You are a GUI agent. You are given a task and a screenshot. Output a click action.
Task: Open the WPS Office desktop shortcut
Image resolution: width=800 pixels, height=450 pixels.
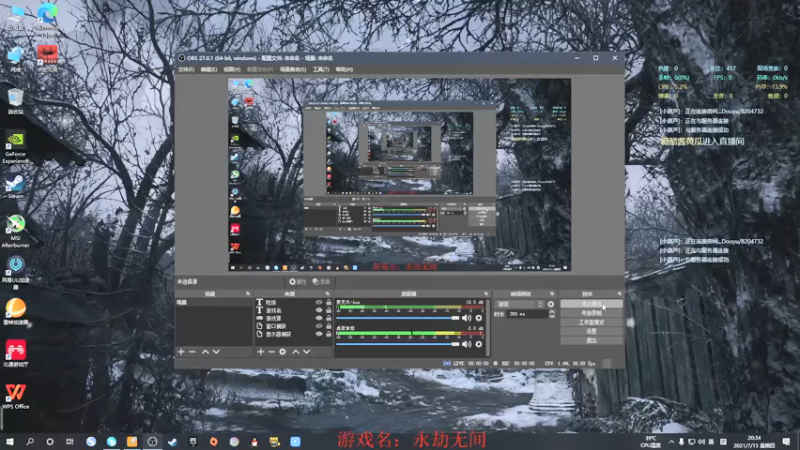coord(15,396)
